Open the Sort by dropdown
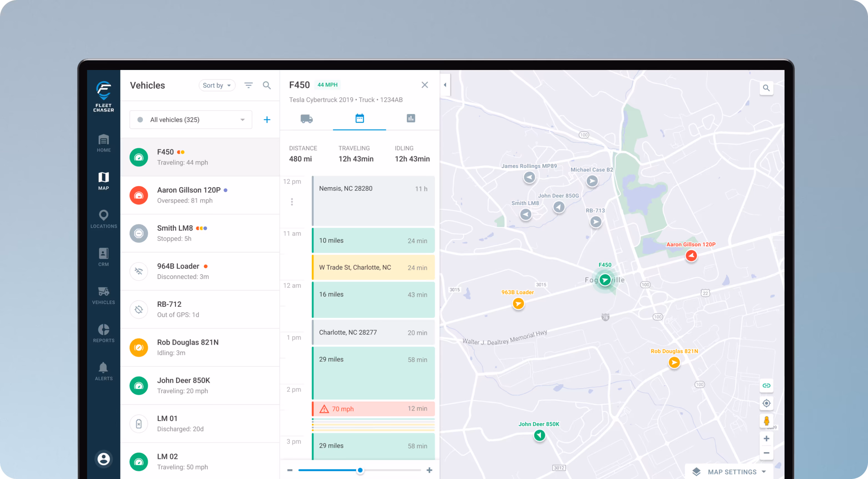 pyautogui.click(x=217, y=85)
